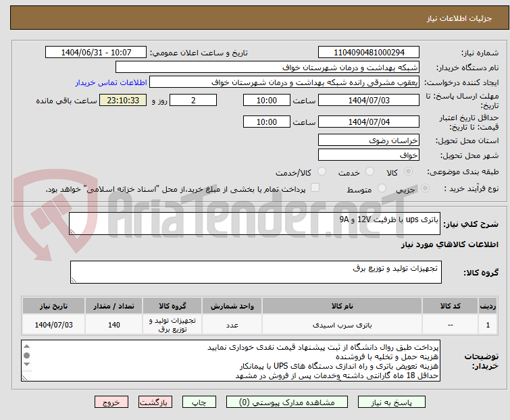Click the شماره نیاز number field
Image resolution: width=510 pixels, height=420 pixels.
tap(369, 53)
